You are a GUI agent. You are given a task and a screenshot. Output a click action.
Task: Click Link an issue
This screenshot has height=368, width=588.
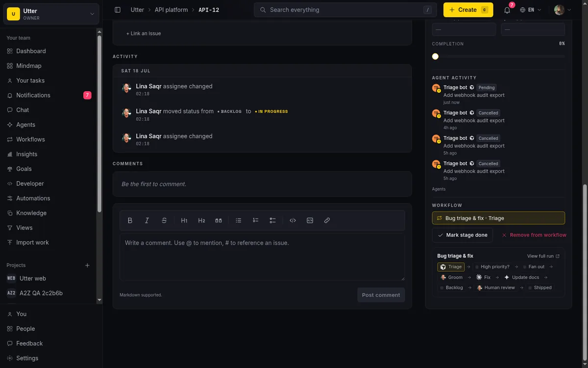[x=143, y=33]
